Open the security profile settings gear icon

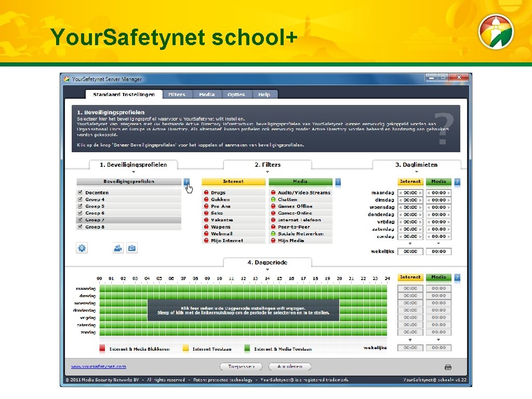82,248
